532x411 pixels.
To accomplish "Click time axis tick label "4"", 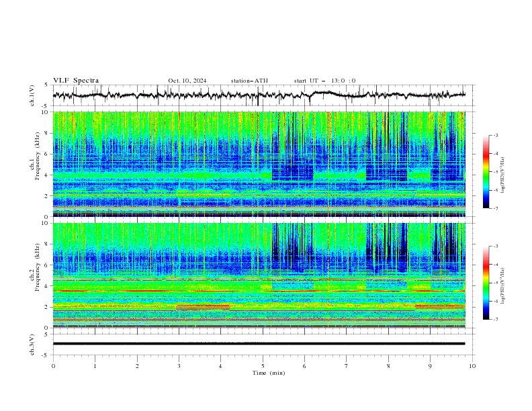I will click(x=220, y=366).
